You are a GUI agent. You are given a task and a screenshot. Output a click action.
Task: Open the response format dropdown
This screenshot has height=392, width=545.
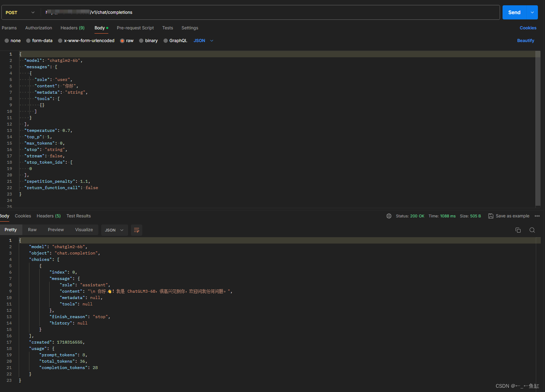click(x=114, y=230)
